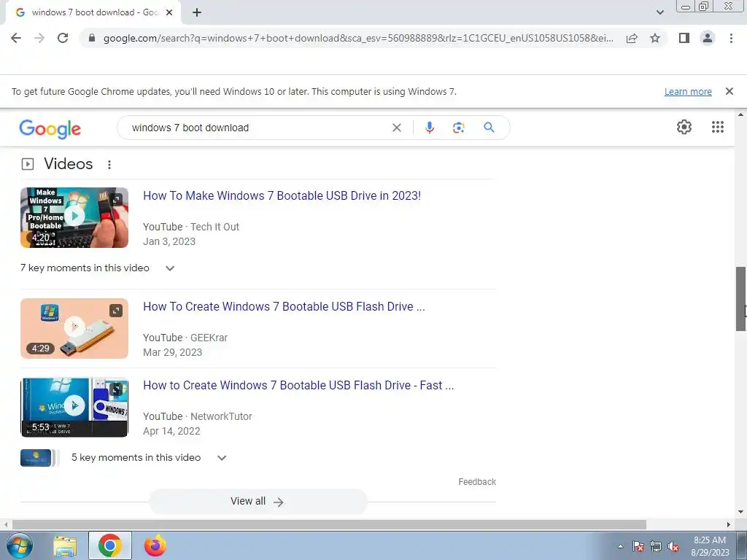Play the Tech It Out video thumbnail
The image size is (747, 560).
(74, 217)
